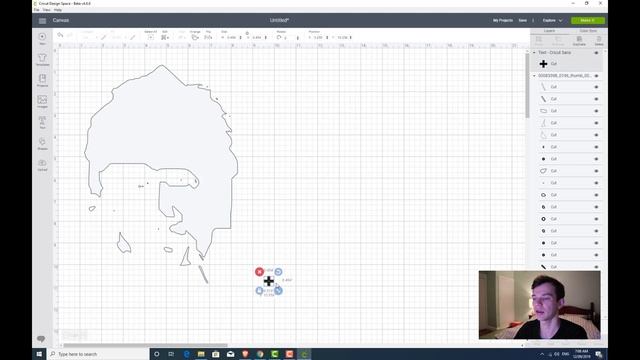Open the Shapes tool

tap(42, 144)
